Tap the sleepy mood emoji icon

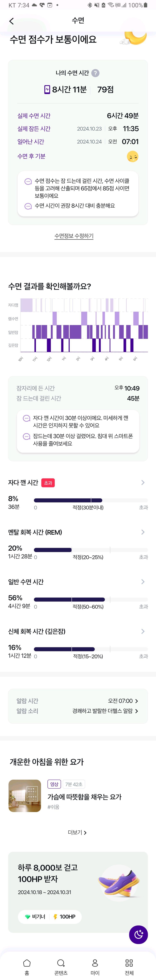(132, 156)
